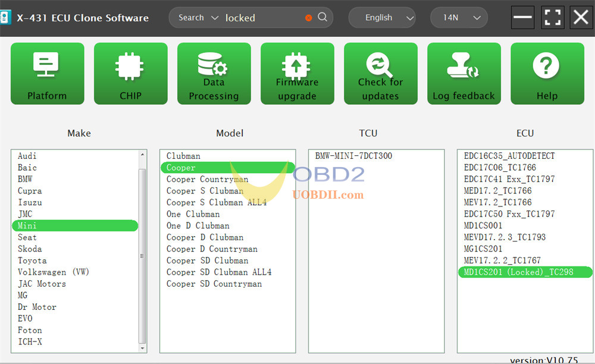Click the X-431 app logo icon
Screen dimensions: 595x364
pos(5,17)
